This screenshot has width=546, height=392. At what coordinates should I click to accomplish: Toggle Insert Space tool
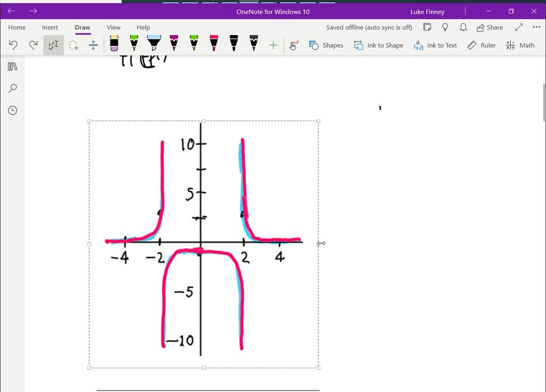(x=93, y=45)
